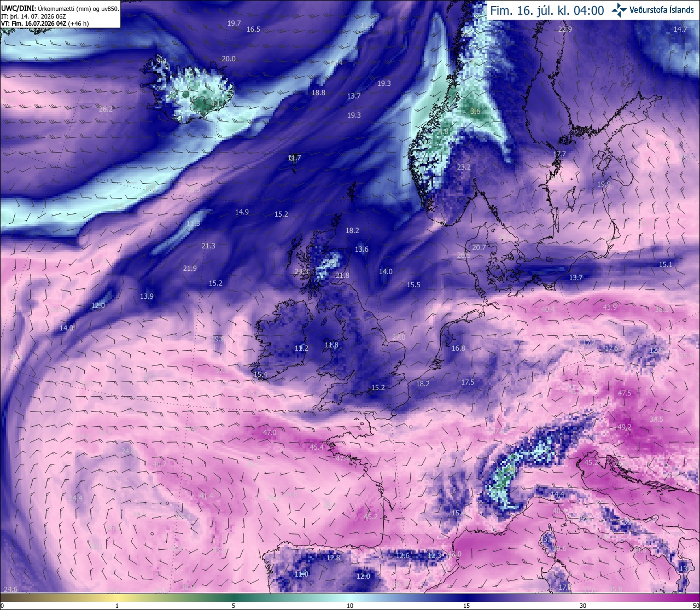Click the 10 tick on the colour scale
This screenshot has width=700, height=610.
click(350, 606)
